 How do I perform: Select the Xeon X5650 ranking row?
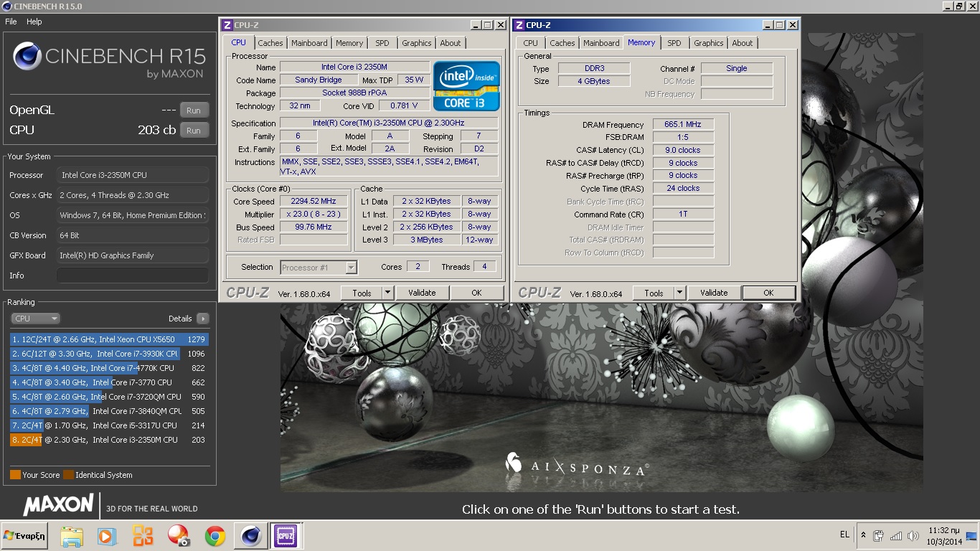pyautogui.click(x=109, y=339)
